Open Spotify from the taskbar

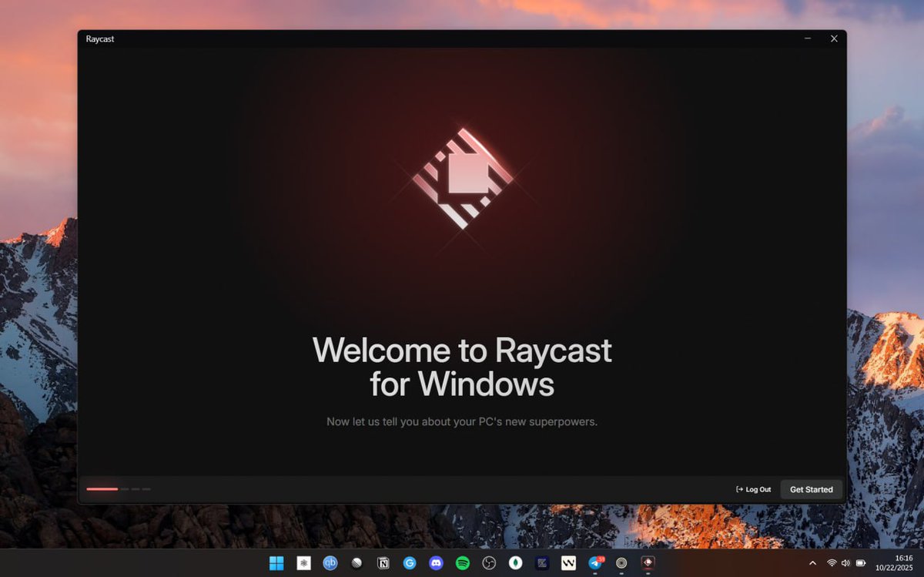(x=462, y=563)
